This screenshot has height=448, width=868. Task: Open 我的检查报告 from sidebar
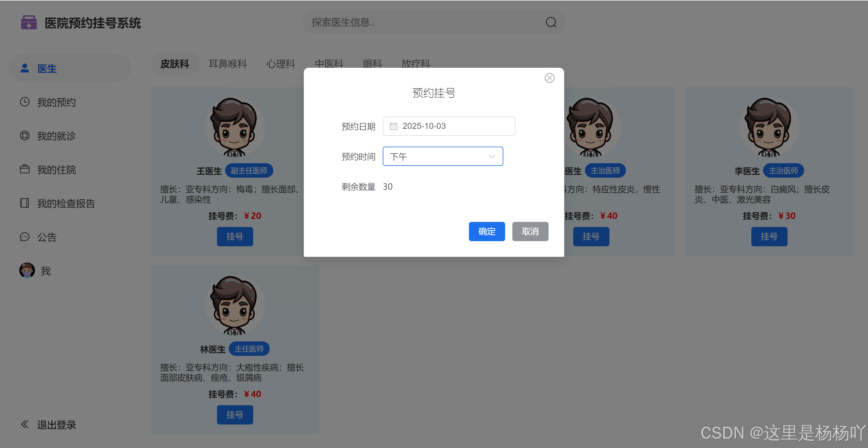click(66, 203)
